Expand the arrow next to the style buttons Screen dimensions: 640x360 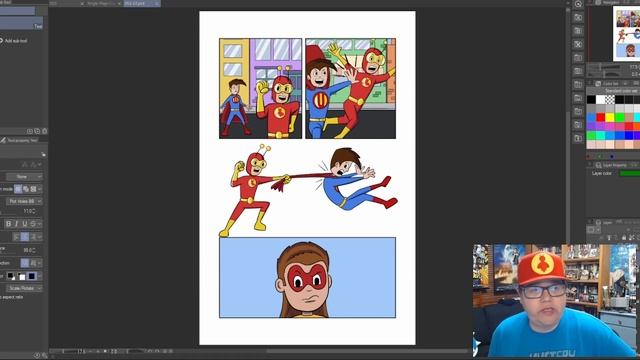pyautogui.click(x=40, y=224)
